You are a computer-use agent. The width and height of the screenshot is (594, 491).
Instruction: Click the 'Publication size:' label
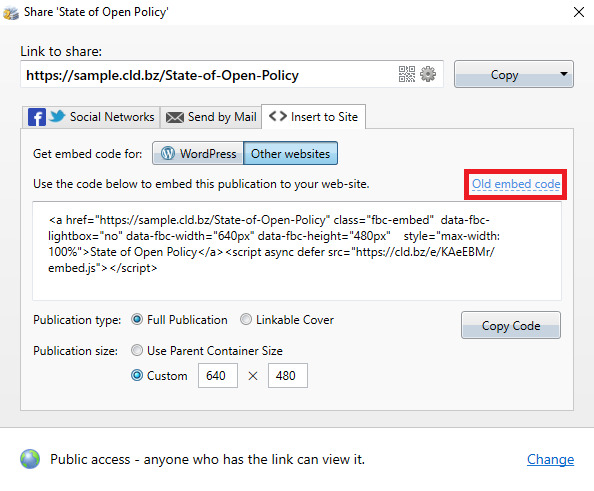[75, 350]
